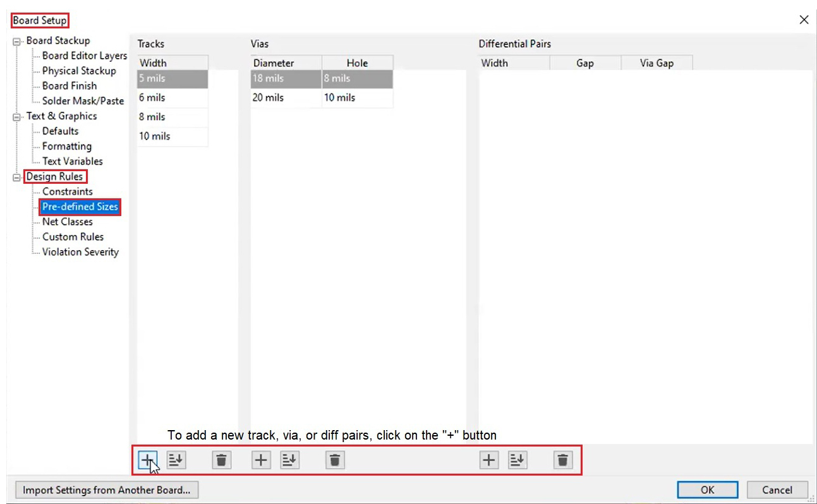817x504 pixels.
Task: Collapse the Design Rules tree node
Action: pyautogui.click(x=17, y=177)
